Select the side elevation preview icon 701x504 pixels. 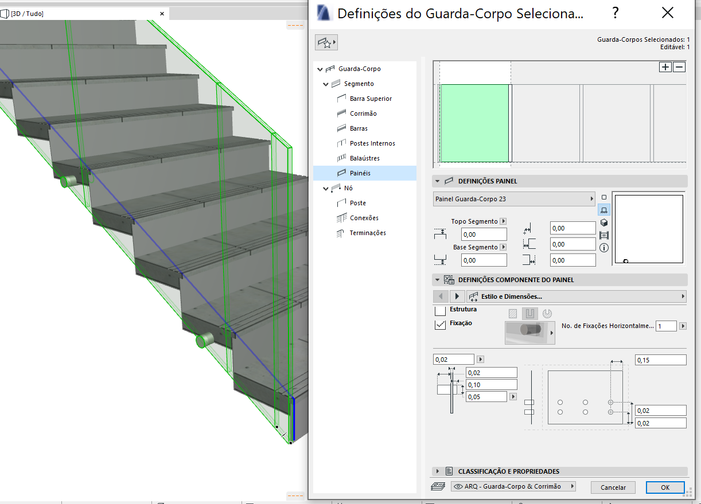click(x=604, y=210)
